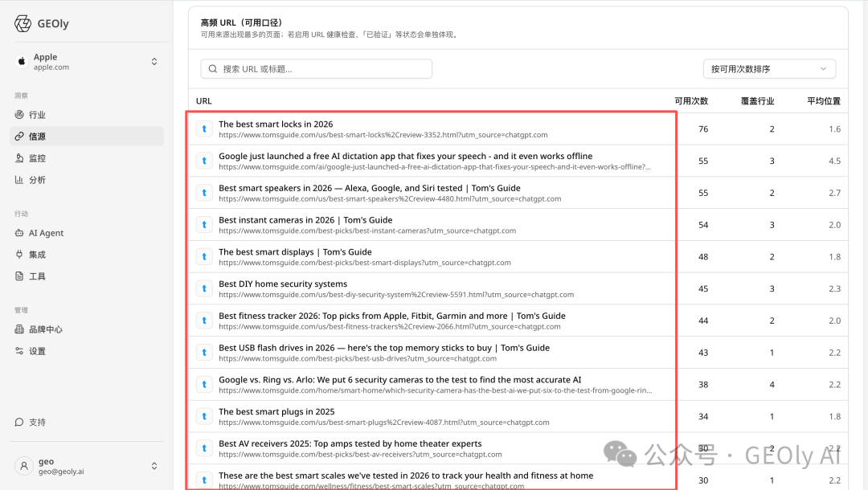Click the 工具 document icon
This screenshot has width=868, height=490.
[19, 276]
